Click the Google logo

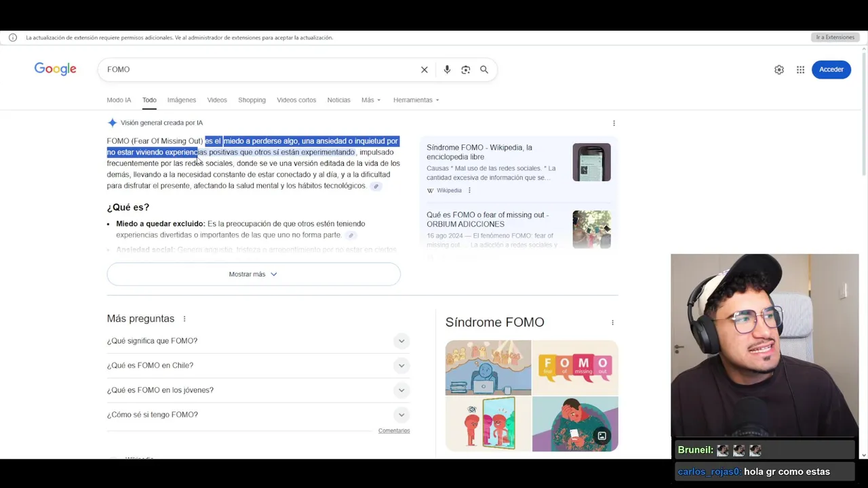tap(56, 69)
